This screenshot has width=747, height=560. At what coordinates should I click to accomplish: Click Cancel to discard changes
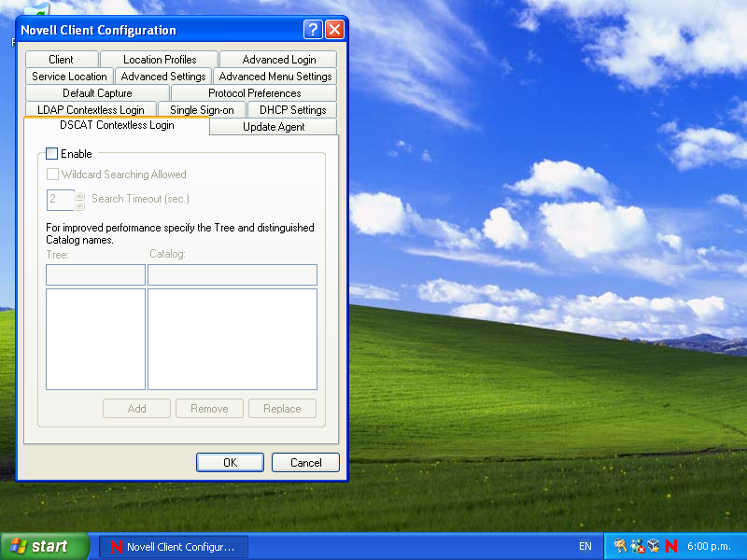tap(306, 462)
